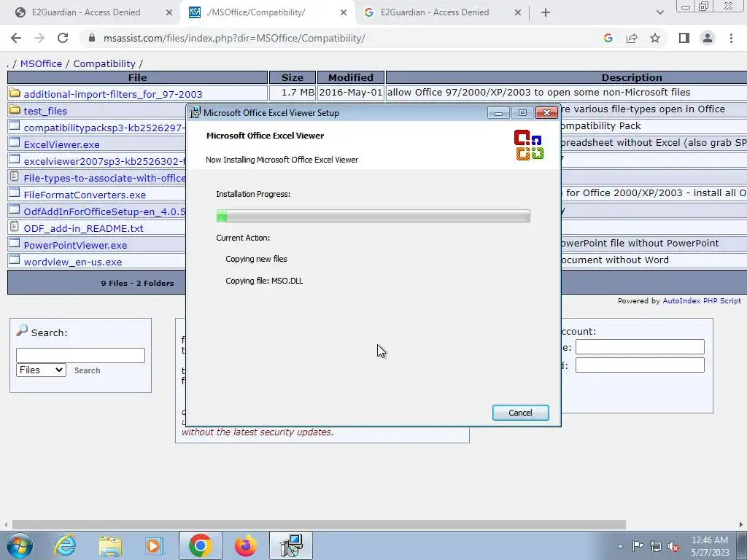Close the first E2Guardian tab

click(x=169, y=12)
